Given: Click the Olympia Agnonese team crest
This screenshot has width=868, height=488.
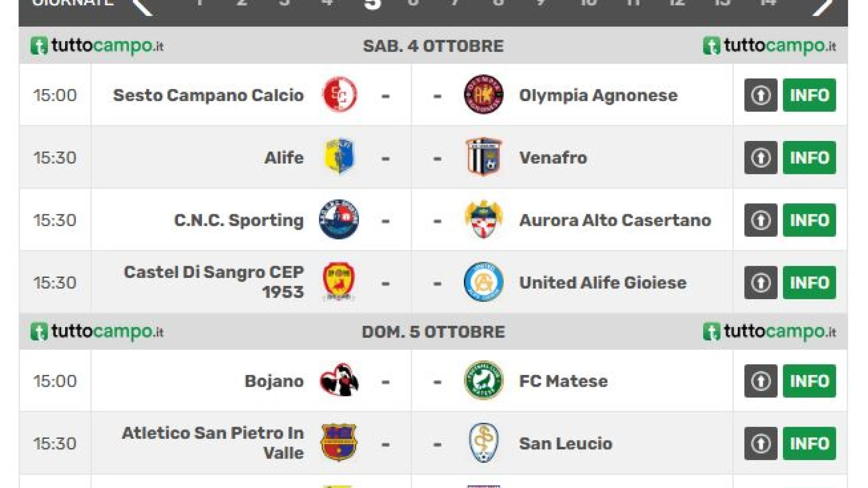Looking at the screenshot, I should click(x=483, y=94).
